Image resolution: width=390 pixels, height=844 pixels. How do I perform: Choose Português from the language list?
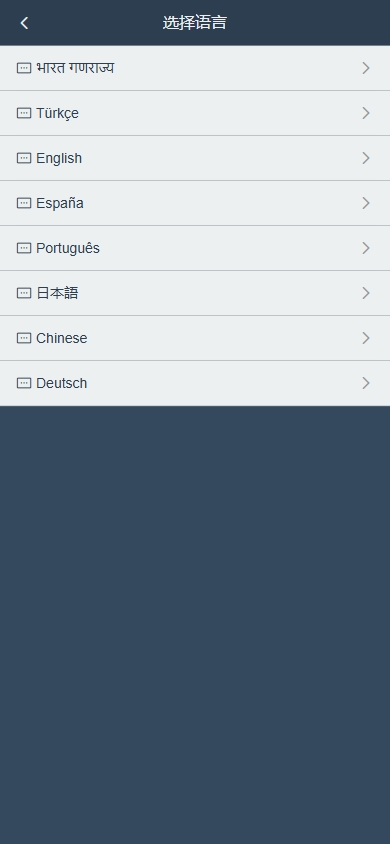(x=195, y=248)
